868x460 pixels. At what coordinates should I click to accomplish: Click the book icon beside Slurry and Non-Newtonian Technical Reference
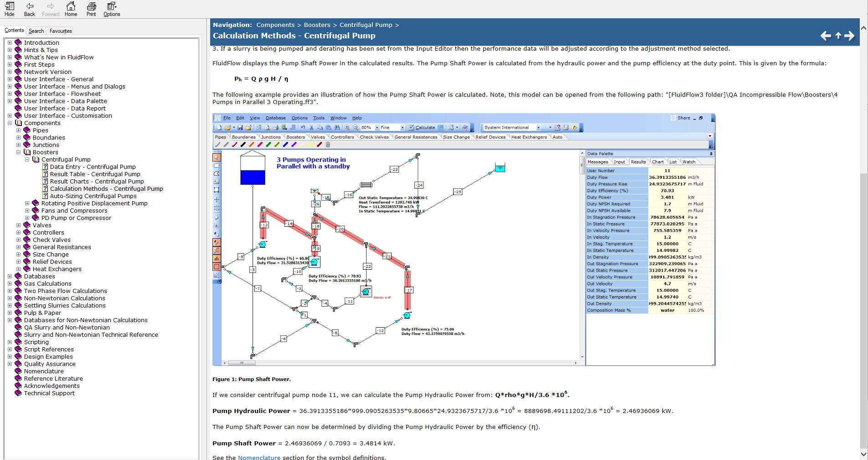(18, 335)
